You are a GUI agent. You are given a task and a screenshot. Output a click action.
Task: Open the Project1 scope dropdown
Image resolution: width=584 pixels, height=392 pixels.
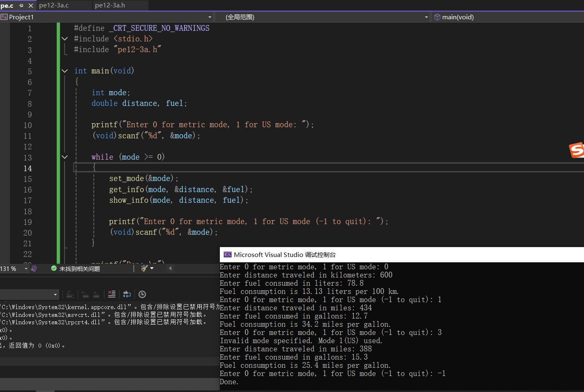click(x=210, y=17)
